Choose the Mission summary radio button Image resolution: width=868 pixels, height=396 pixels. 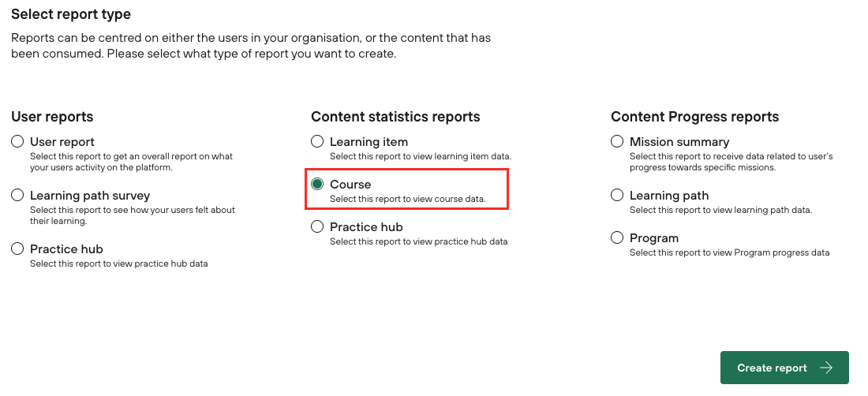pyautogui.click(x=617, y=142)
